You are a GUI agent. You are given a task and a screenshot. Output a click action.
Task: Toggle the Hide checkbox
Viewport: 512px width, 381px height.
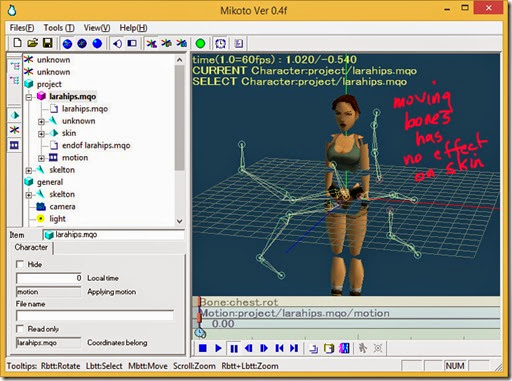(x=20, y=264)
